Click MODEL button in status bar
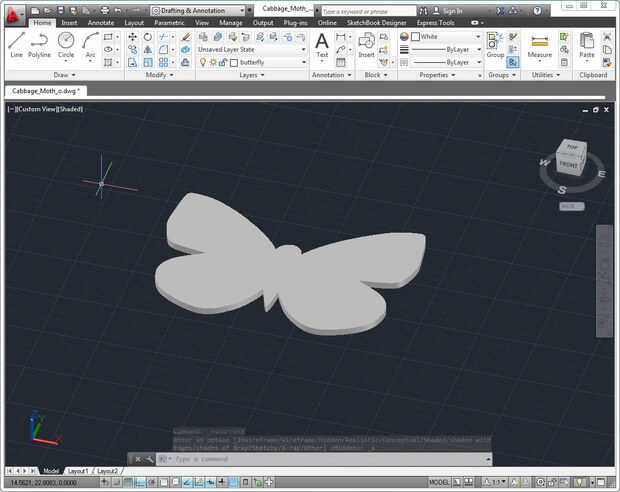Viewport: 620px width, 492px height. click(439, 482)
